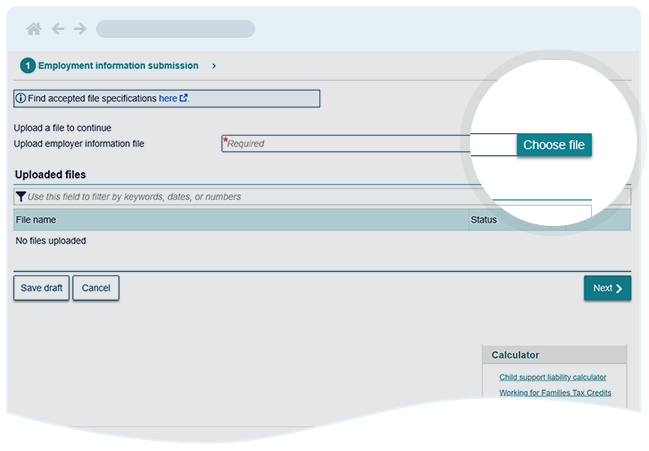Click the external link icon after 'here'
Screen dimensions: 649x451
(184, 99)
